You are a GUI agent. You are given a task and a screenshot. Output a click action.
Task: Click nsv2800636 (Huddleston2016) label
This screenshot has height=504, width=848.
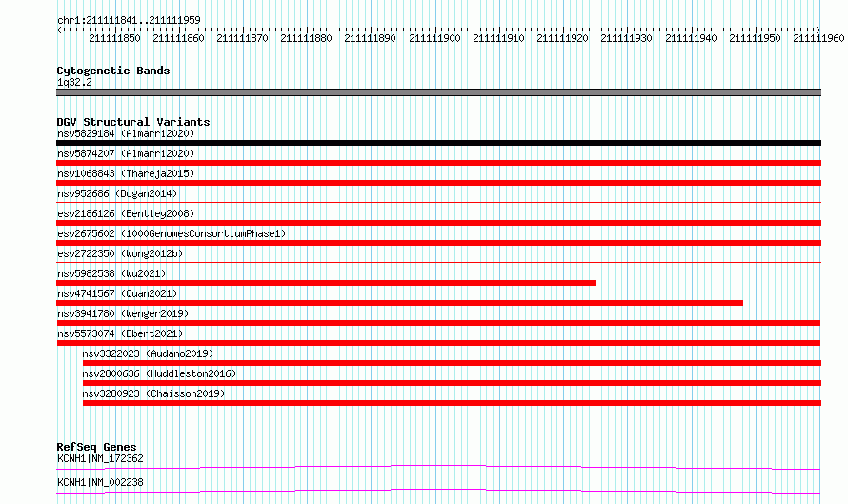point(159,373)
